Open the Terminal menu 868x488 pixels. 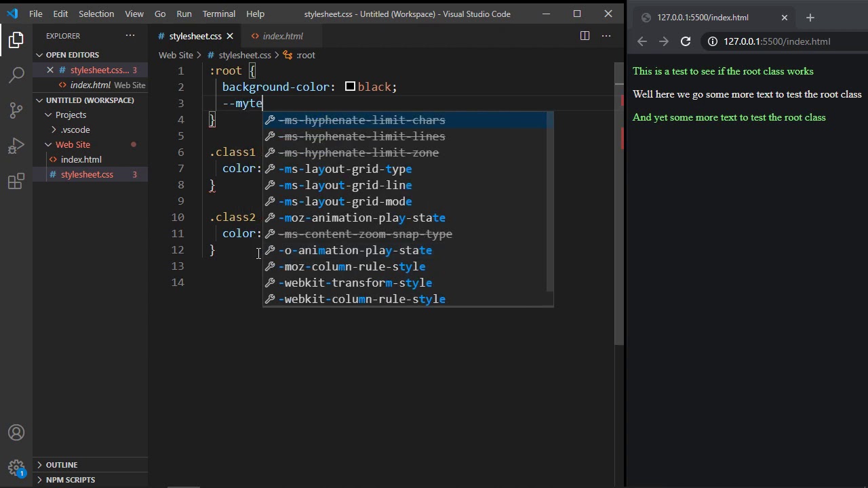pyautogui.click(x=218, y=14)
